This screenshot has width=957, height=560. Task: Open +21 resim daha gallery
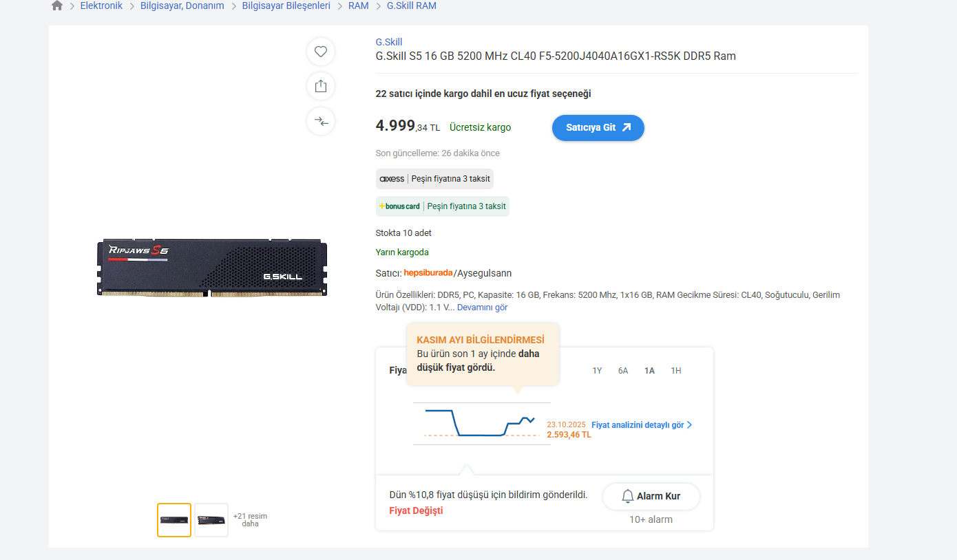click(x=250, y=520)
